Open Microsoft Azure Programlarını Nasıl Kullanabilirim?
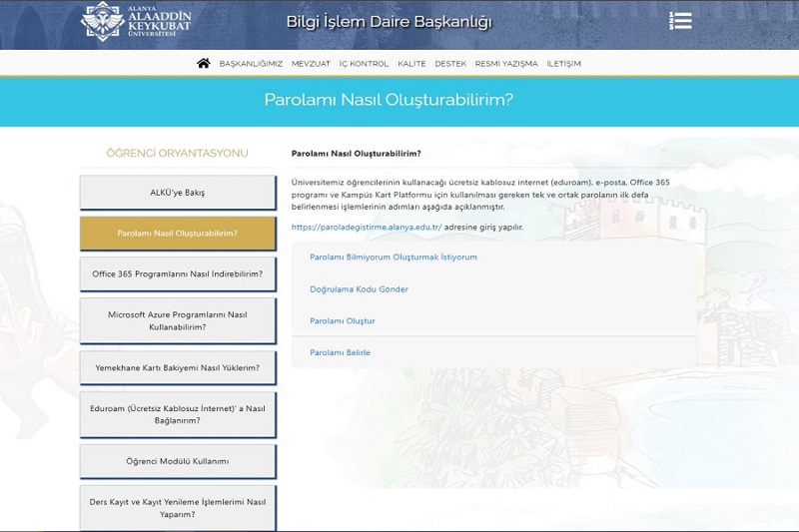 178,320
